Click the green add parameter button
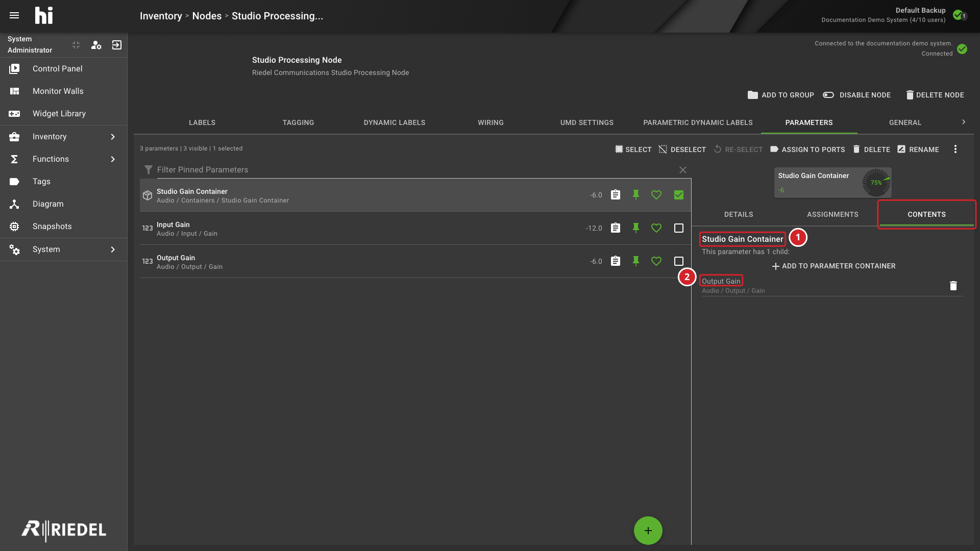This screenshot has width=980, height=551. pos(648,531)
